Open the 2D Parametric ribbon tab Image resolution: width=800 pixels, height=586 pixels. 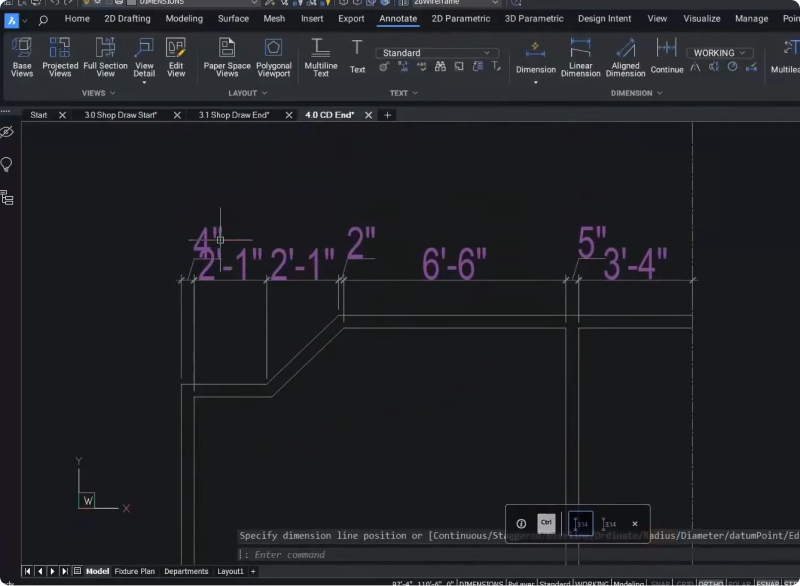pyautogui.click(x=461, y=18)
